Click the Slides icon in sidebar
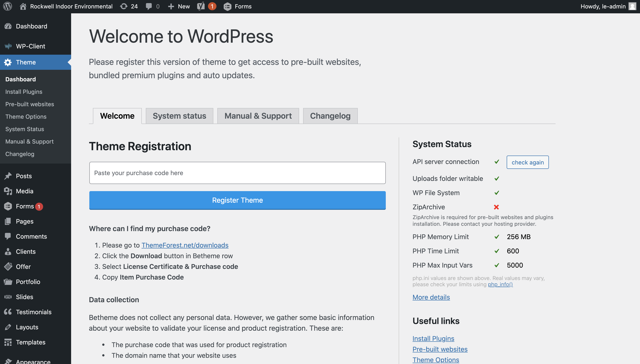This screenshot has width=640, height=364. (x=8, y=297)
